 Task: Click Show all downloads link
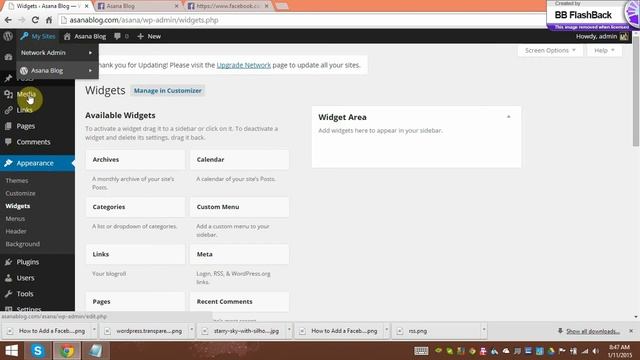[x=592, y=331]
